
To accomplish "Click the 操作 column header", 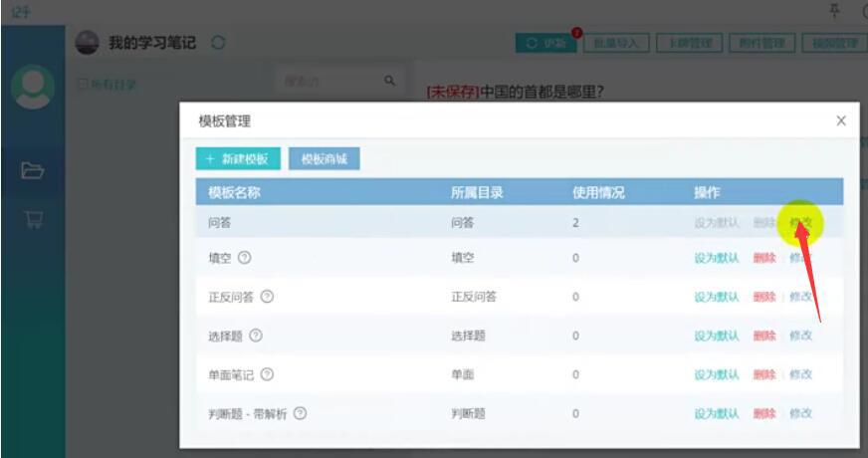I will [707, 192].
